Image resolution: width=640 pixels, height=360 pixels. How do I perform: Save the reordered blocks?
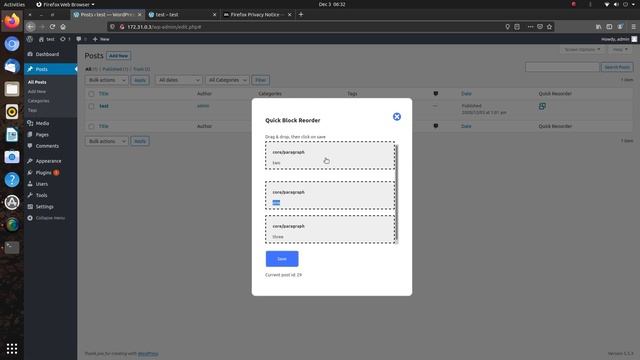click(282, 259)
